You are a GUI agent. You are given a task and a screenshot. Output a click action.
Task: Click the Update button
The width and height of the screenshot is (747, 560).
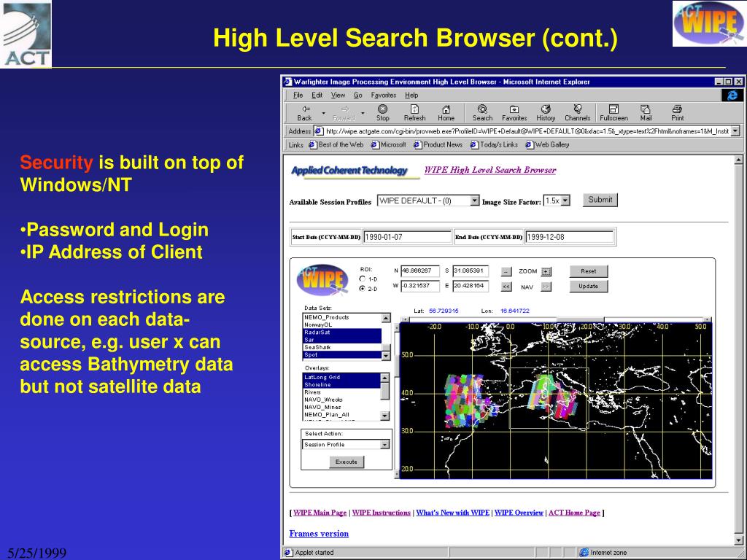pyautogui.click(x=589, y=286)
